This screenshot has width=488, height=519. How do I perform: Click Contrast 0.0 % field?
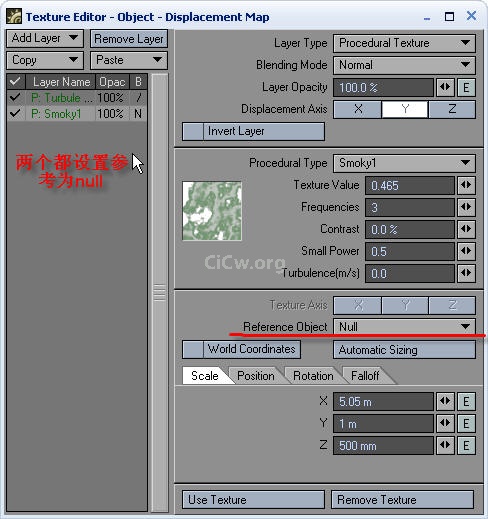(x=410, y=229)
